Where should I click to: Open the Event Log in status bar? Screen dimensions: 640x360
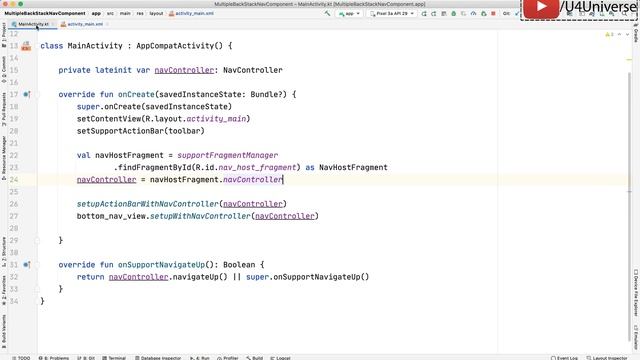point(564,358)
